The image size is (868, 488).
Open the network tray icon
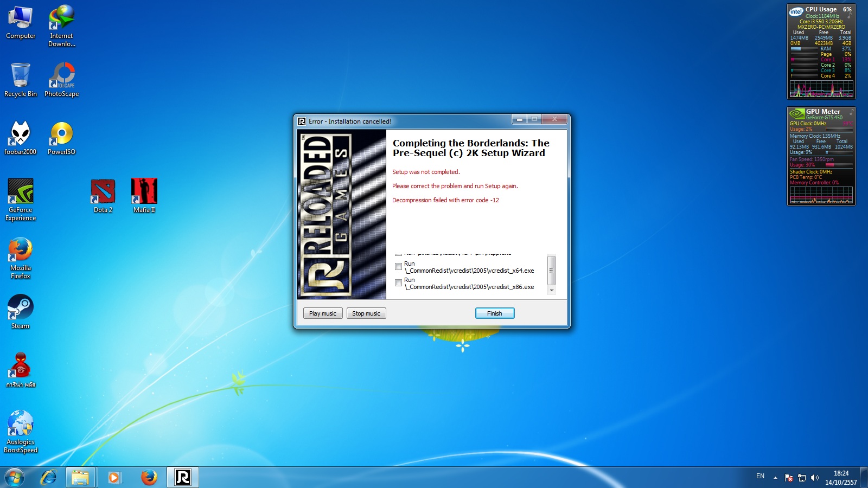pos(802,478)
